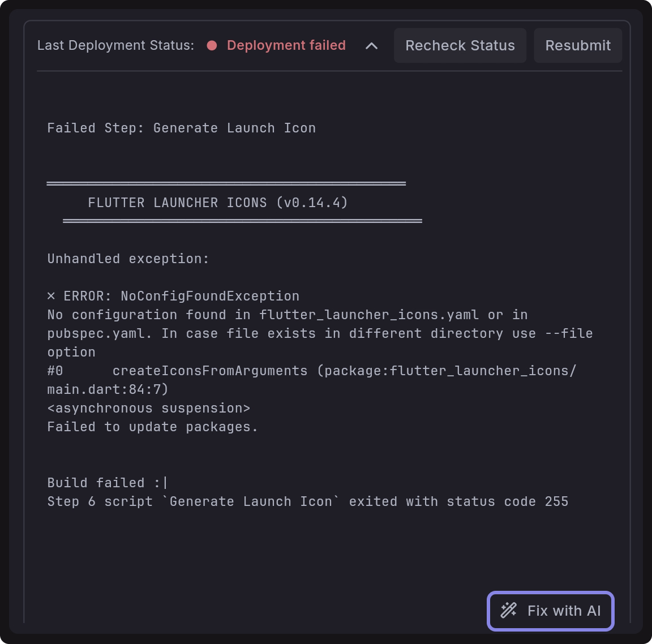
Task: Select the Failed to update packages message
Action: tap(152, 427)
